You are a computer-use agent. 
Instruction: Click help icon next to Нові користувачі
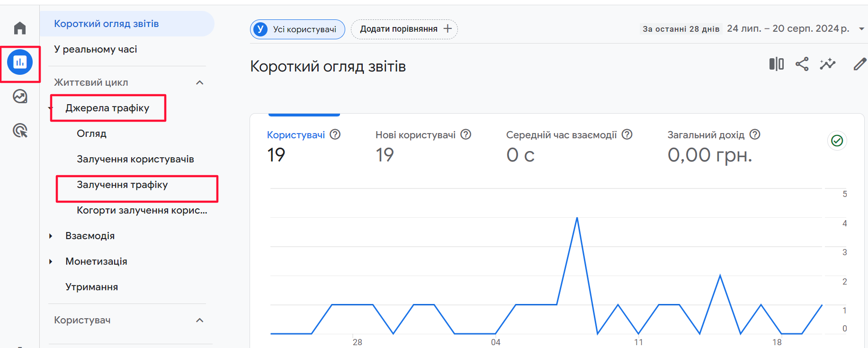(x=466, y=134)
